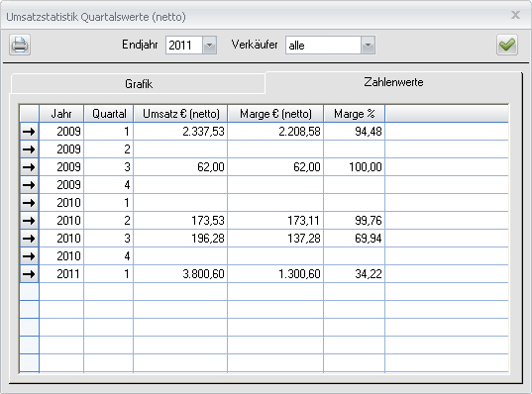Select row arrow for 2009 quarter 1
Screen dimensions: 532x394
click(29, 132)
